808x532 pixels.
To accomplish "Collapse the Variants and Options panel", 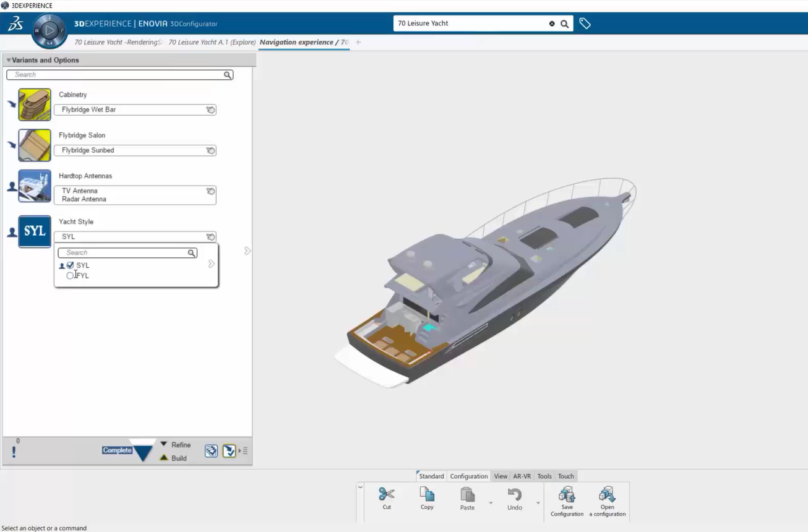I will pyautogui.click(x=9, y=60).
